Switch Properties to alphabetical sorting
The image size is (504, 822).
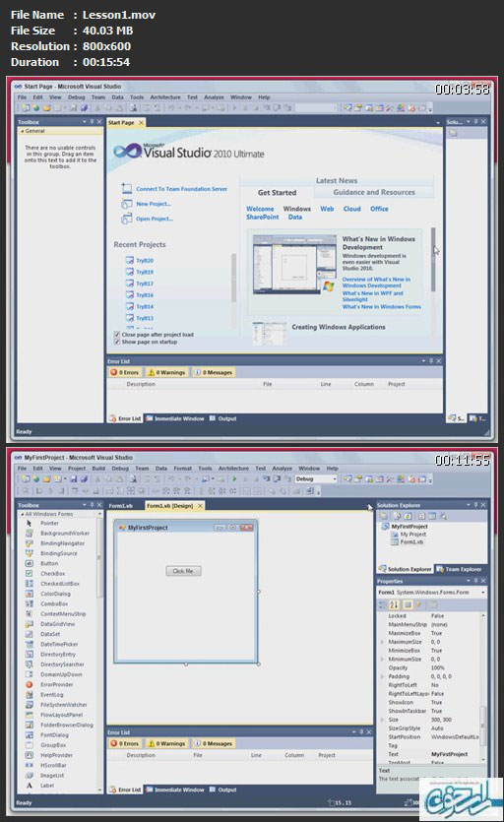pos(395,604)
